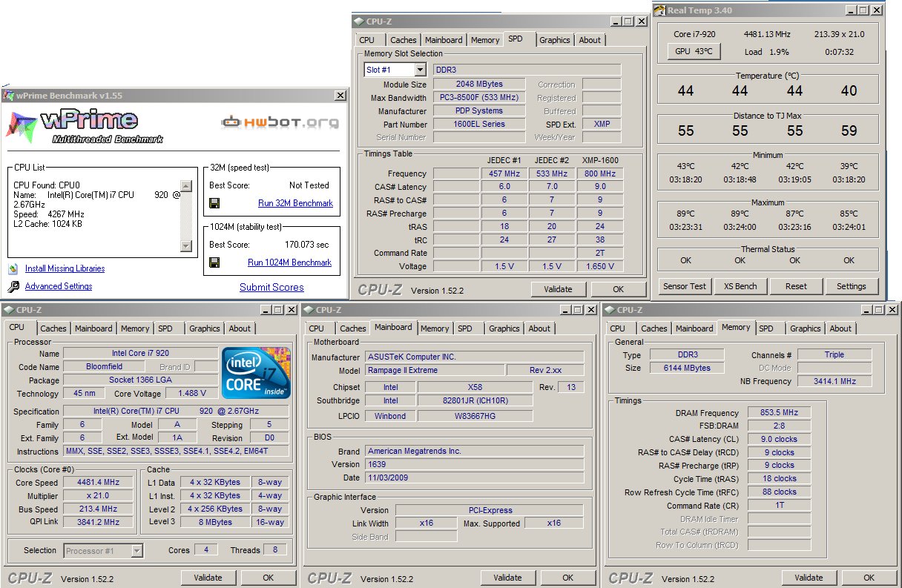902x588 pixels.
Task: Click the hwbot.org logo
Action: 280,122
